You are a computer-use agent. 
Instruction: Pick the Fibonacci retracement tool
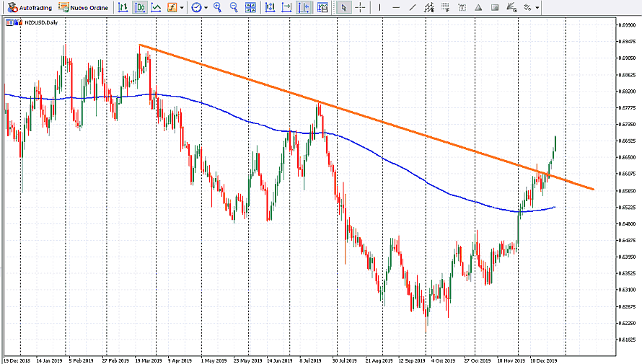tap(445, 8)
